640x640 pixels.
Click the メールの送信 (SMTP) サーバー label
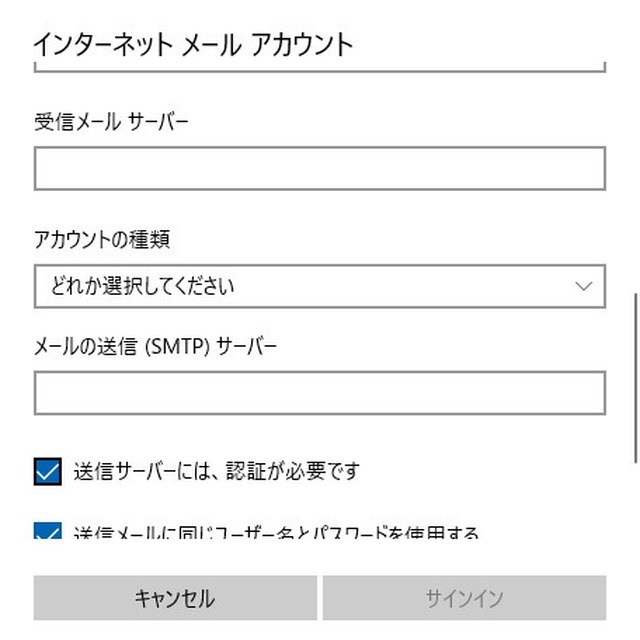(155, 346)
